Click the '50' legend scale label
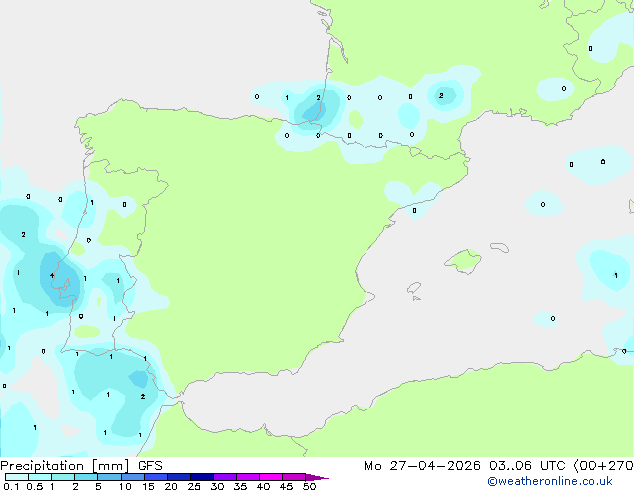Viewport: 634px width, 490px height. click(309, 486)
